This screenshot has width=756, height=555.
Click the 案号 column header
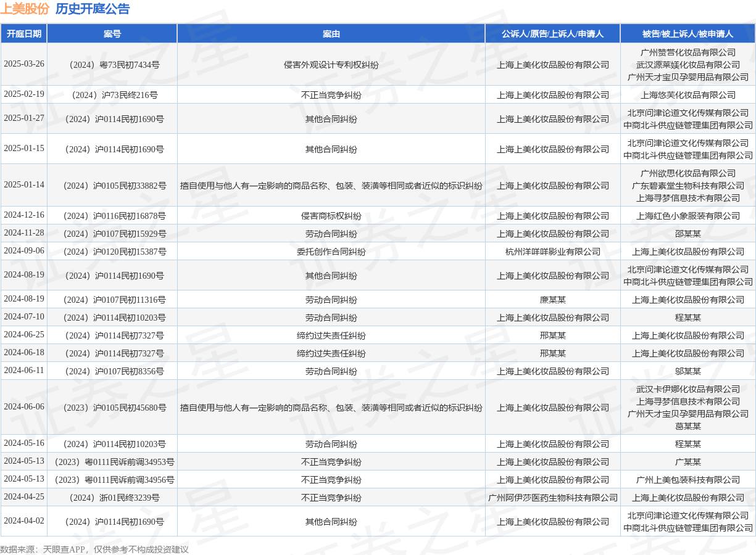[x=112, y=34]
